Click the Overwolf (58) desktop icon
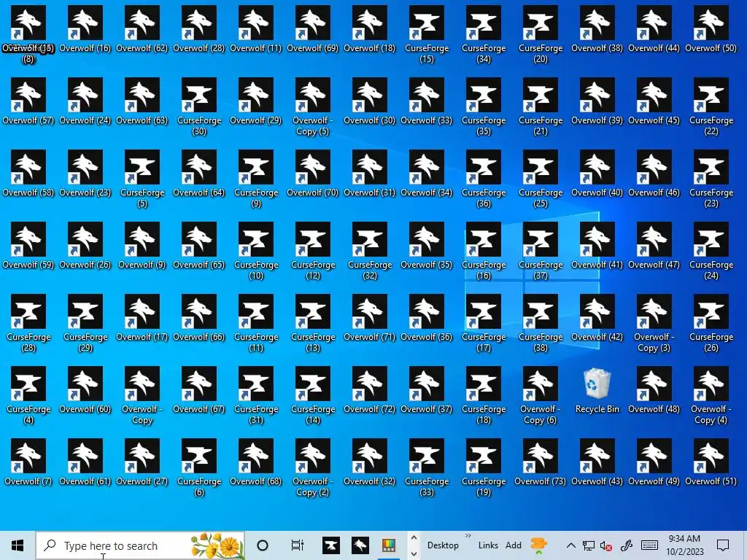747x560 pixels. [x=28, y=174]
